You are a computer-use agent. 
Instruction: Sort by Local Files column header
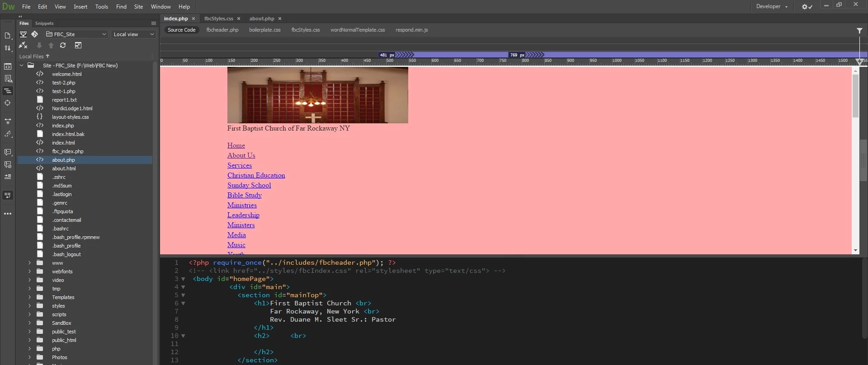[34, 56]
